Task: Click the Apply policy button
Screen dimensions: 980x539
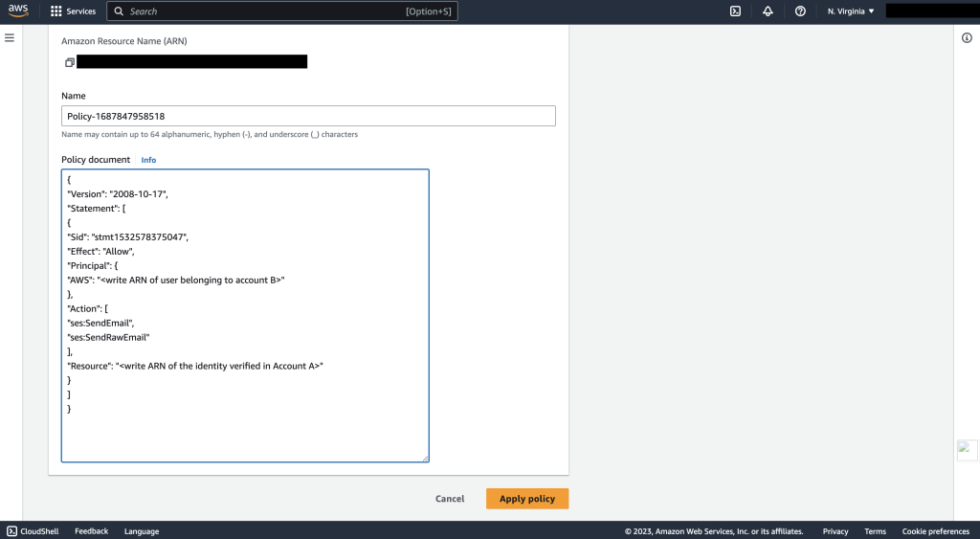Action: click(527, 499)
